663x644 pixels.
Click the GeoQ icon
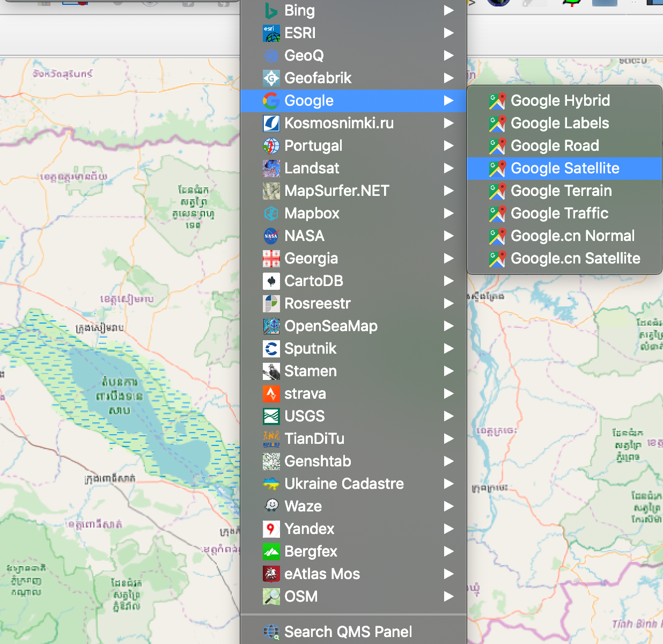[x=271, y=56]
